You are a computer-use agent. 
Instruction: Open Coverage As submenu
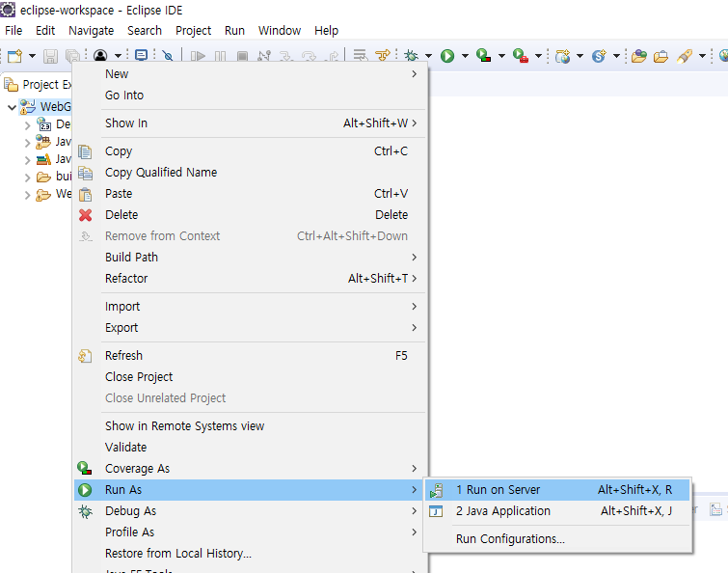pos(251,469)
